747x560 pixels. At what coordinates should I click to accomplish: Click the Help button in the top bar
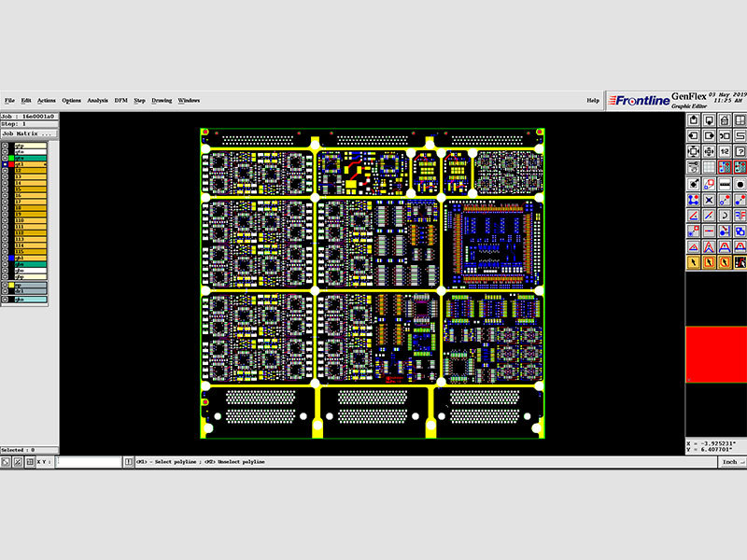point(594,100)
